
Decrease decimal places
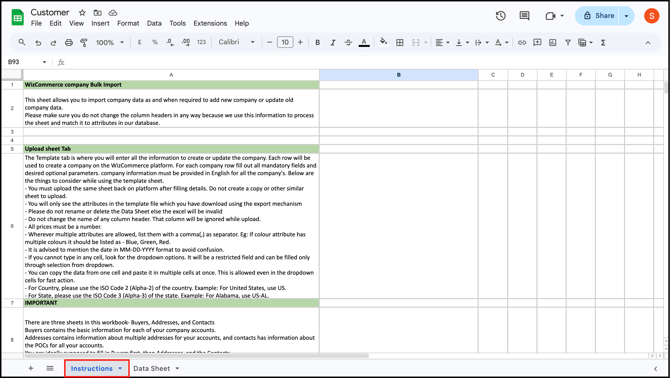click(170, 42)
